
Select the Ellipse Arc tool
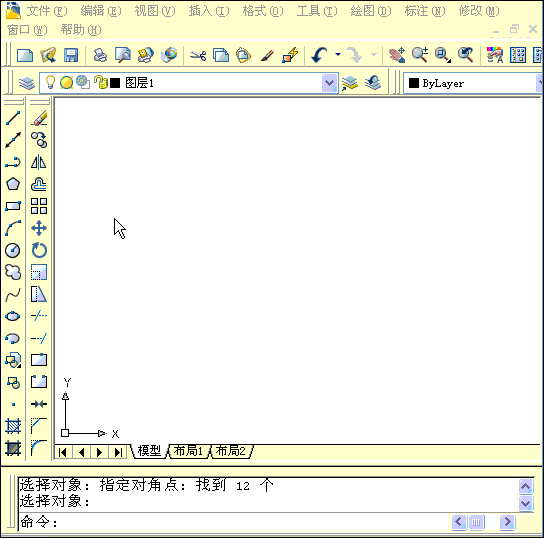(x=13, y=338)
